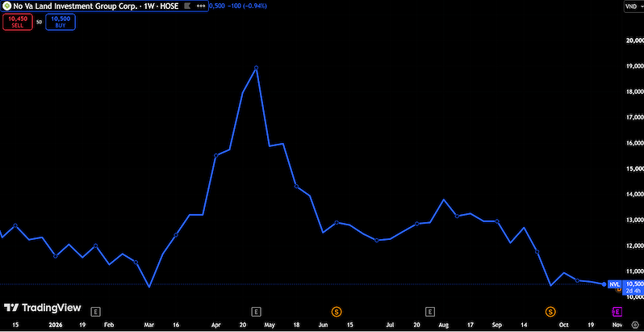Click the last filled data point beside NVL

[x=604, y=284]
